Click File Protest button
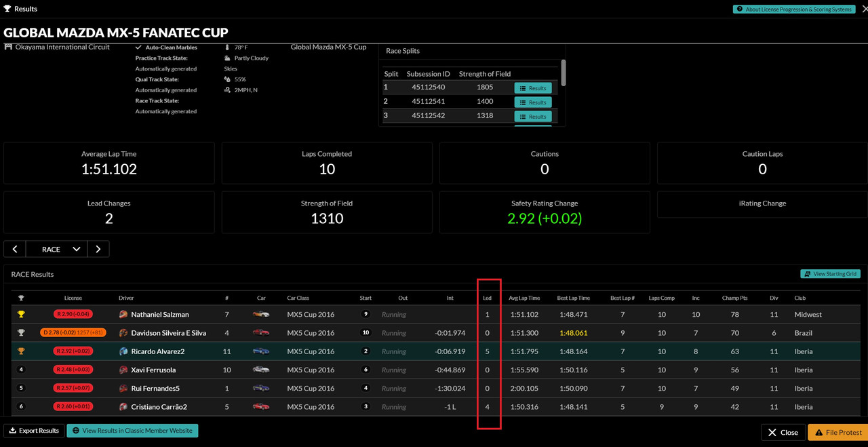 (838, 432)
